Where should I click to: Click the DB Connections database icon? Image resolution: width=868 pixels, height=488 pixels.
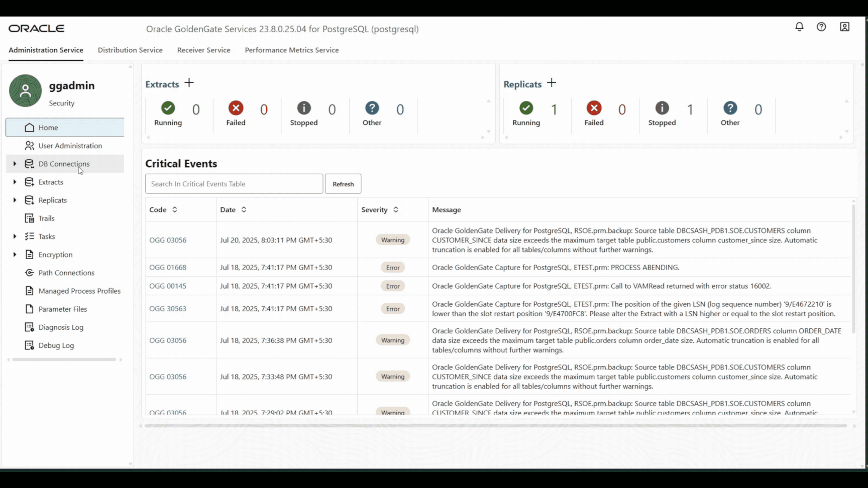coord(30,164)
